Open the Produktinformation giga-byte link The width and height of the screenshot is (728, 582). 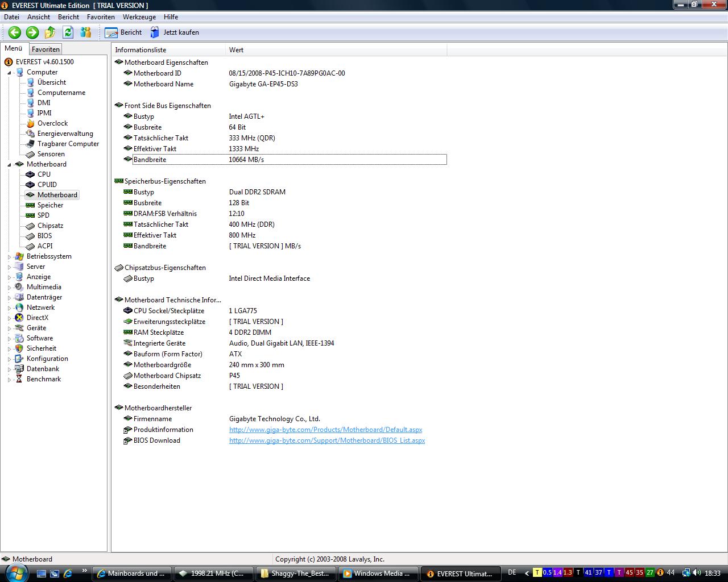pyautogui.click(x=325, y=430)
